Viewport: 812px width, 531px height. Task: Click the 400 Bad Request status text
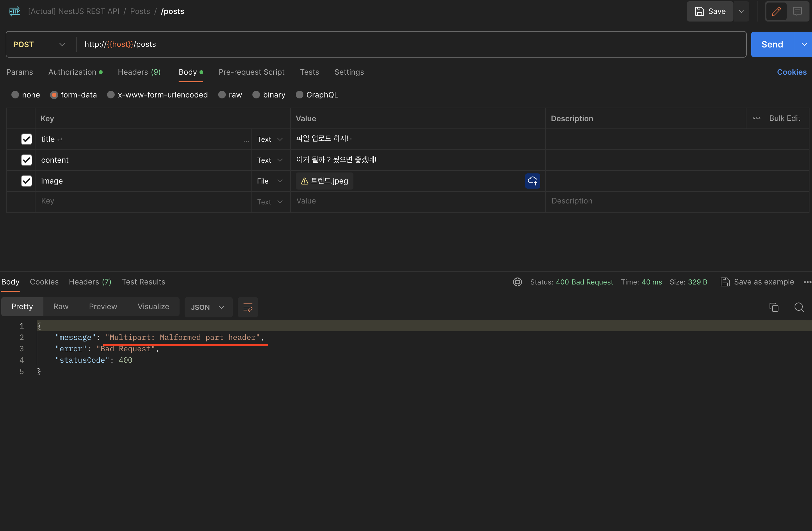click(584, 282)
